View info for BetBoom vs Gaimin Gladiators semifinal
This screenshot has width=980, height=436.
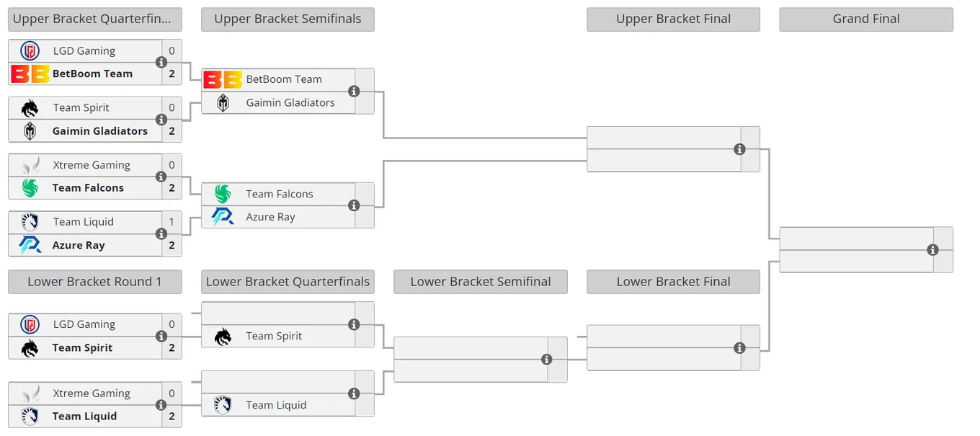coord(354,92)
